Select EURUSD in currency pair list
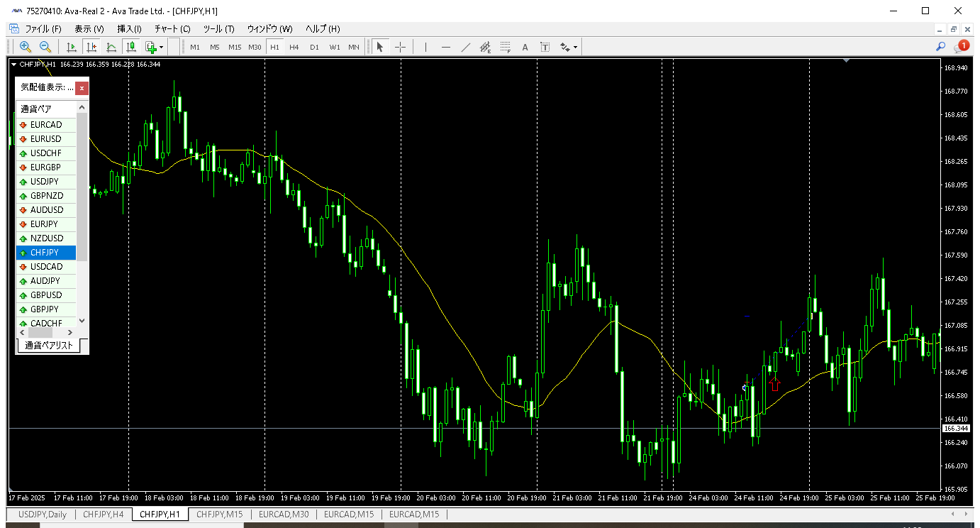Screen dimensions: 980x528 tap(46, 139)
